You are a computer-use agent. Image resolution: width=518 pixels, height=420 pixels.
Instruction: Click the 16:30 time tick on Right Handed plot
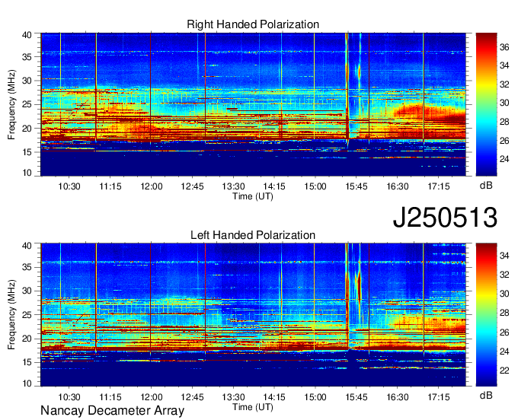click(398, 186)
